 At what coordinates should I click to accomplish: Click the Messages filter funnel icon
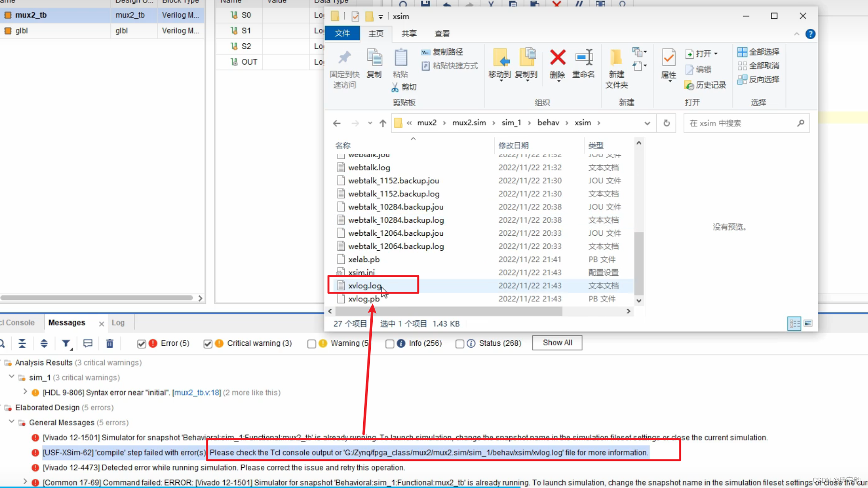tap(66, 343)
